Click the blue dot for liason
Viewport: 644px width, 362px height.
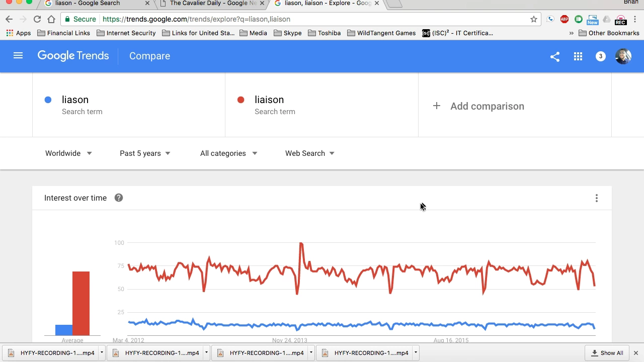[48, 100]
